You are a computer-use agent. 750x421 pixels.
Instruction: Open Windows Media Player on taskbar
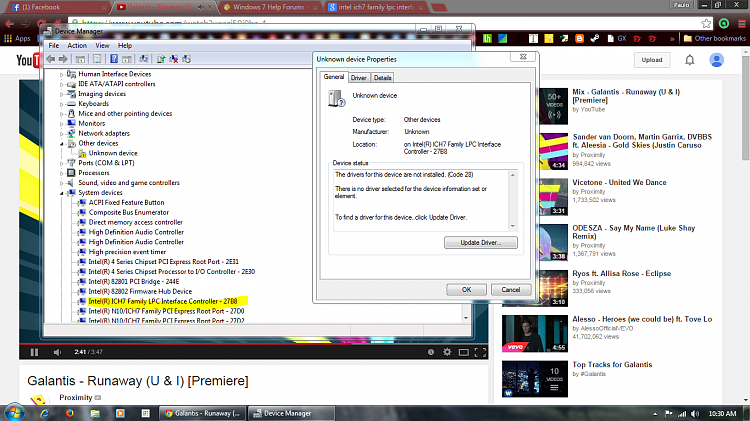click(120, 413)
